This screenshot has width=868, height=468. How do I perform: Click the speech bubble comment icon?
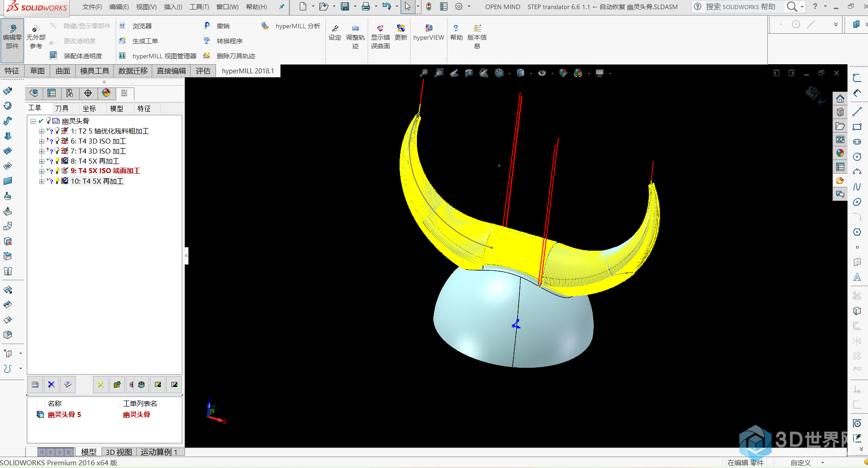pos(68,385)
